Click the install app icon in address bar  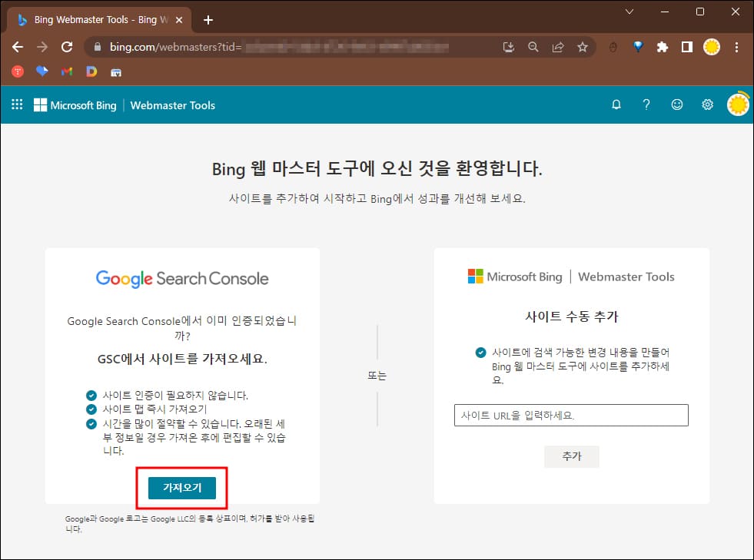pyautogui.click(x=508, y=47)
